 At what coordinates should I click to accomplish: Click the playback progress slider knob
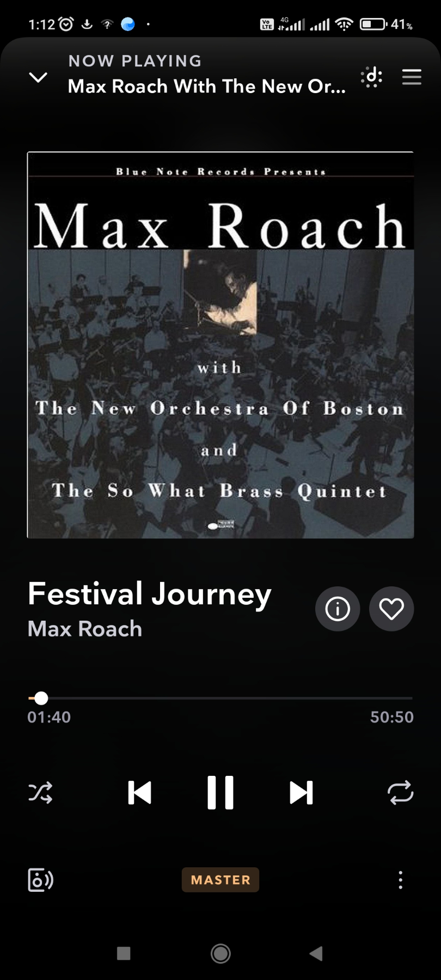point(41,698)
